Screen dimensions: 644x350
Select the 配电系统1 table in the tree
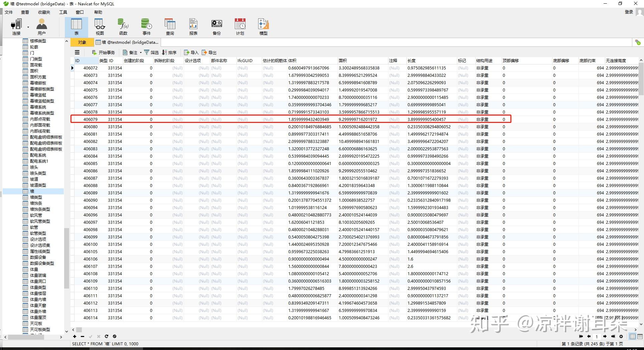pyautogui.click(x=39, y=161)
